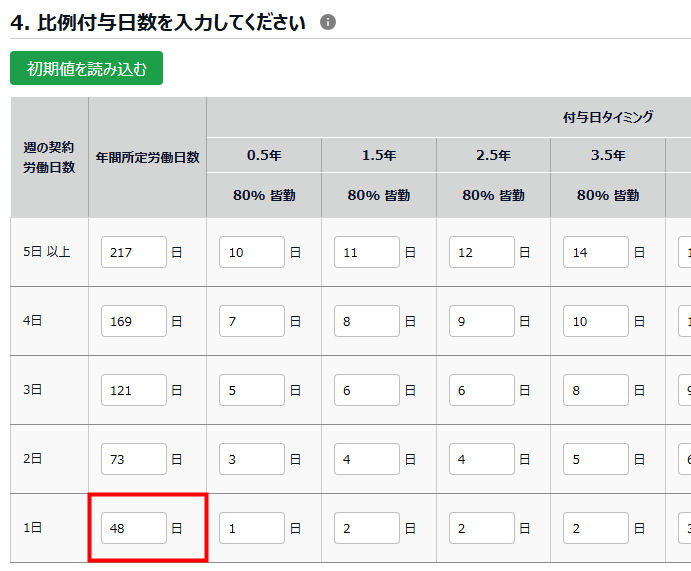Select 0.5年 grant days field in 4日 row

[x=252, y=321]
